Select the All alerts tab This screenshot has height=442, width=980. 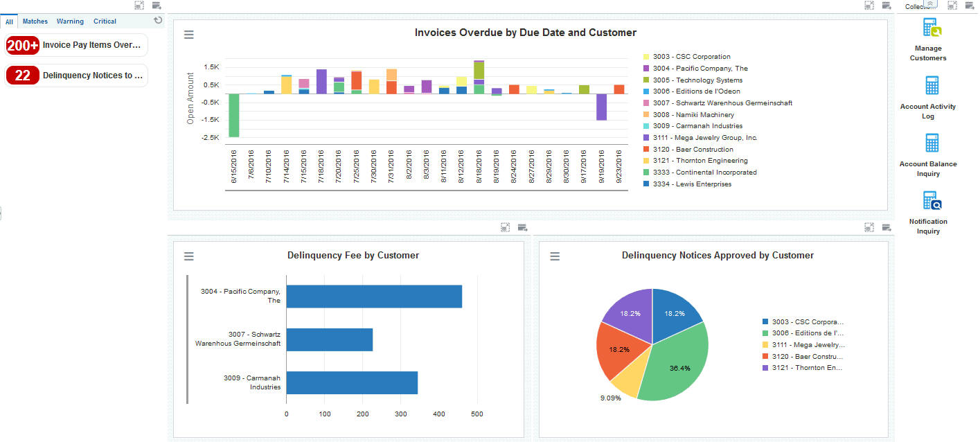coord(10,21)
